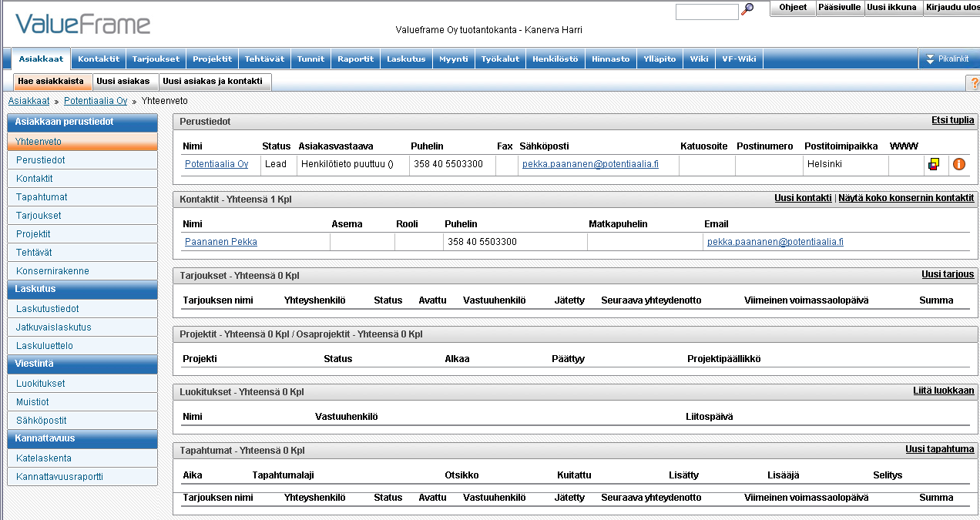Open Sähköpostit in the sidebar
Image resolution: width=980 pixels, height=520 pixels.
(82, 421)
